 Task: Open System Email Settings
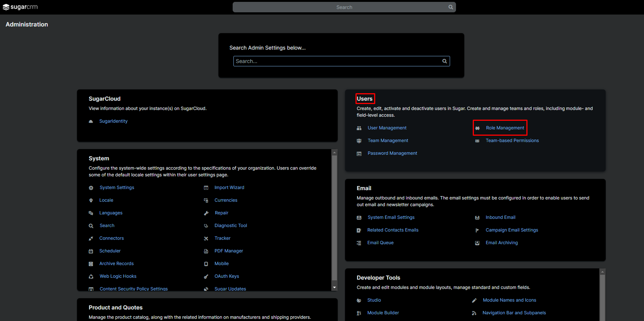(391, 217)
